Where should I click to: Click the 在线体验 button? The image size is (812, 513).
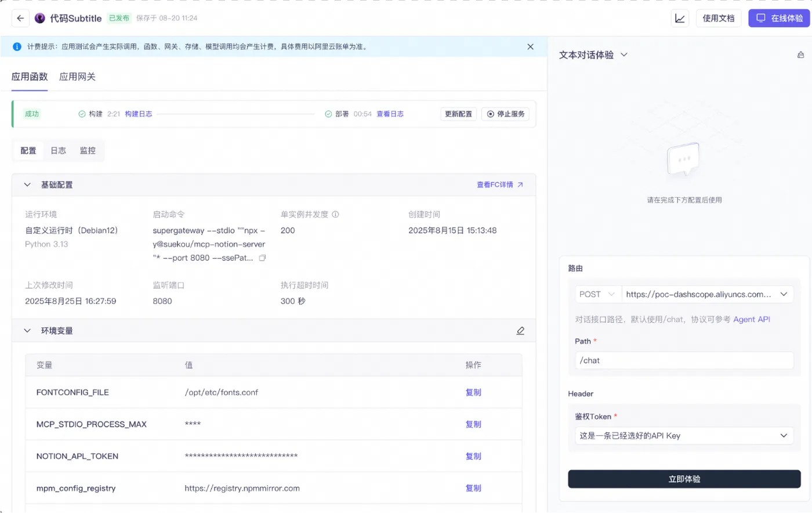[x=779, y=18]
